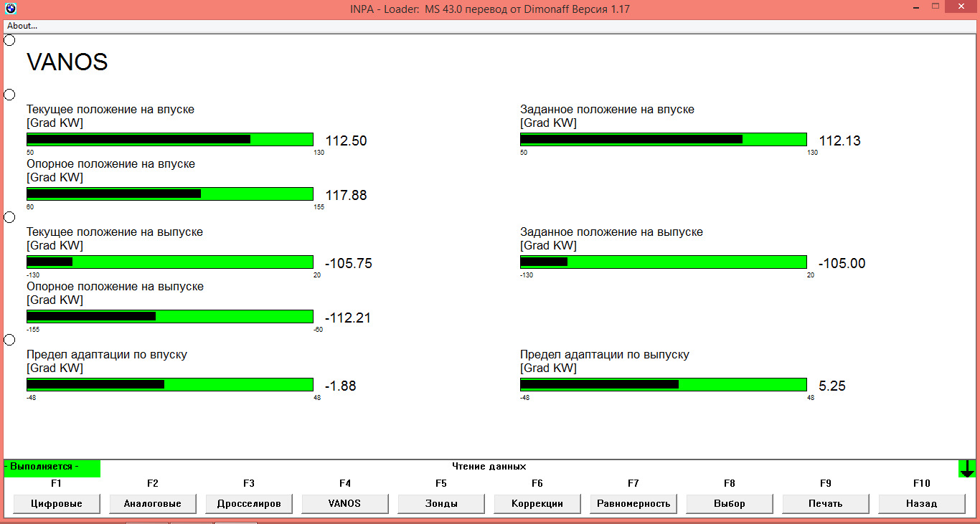Click the Выбор button
The image size is (980, 524).
click(730, 503)
